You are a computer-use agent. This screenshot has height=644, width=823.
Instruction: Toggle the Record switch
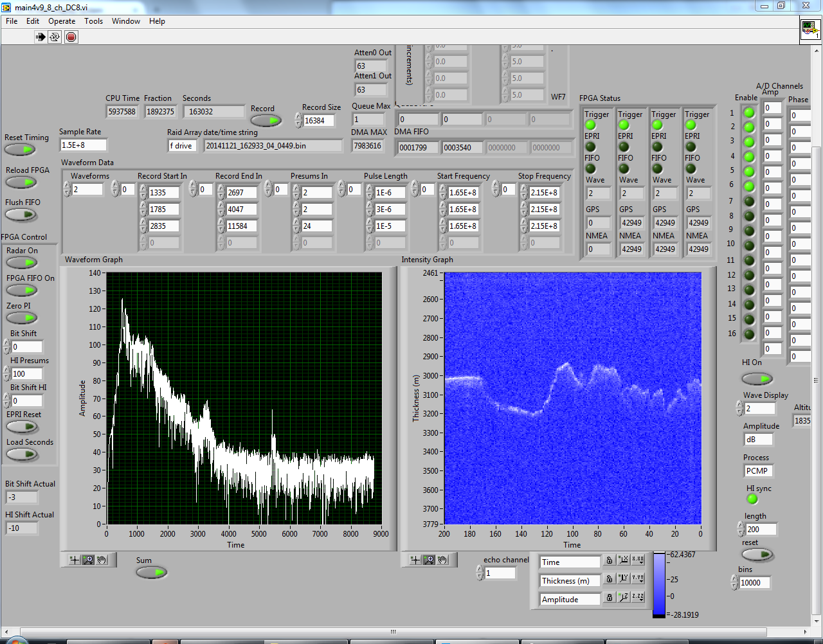(x=266, y=121)
